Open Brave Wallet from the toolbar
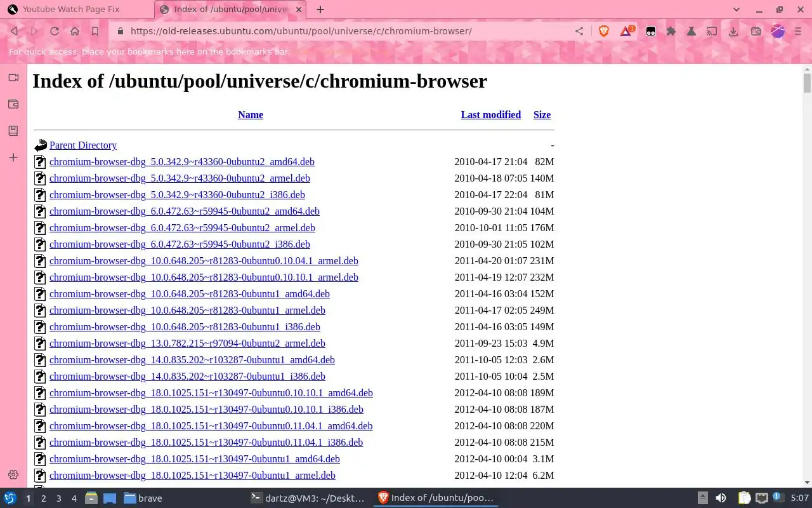 click(756, 31)
